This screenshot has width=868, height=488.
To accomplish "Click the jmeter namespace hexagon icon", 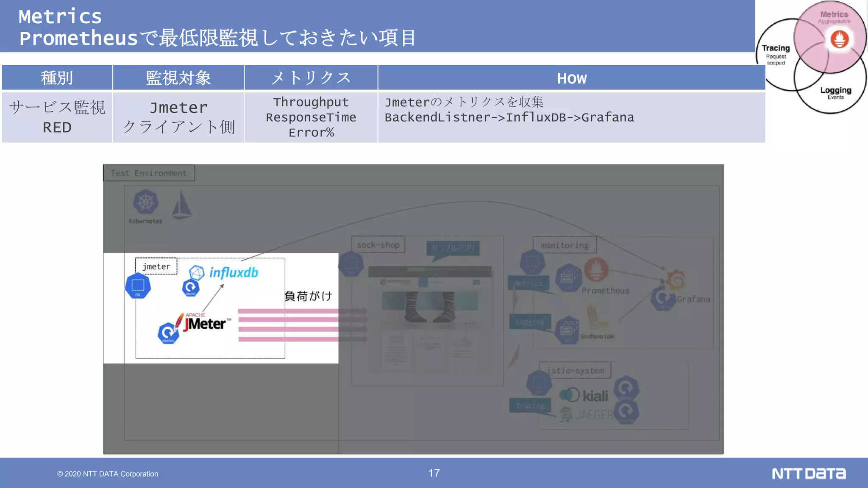I will pyautogui.click(x=138, y=286).
